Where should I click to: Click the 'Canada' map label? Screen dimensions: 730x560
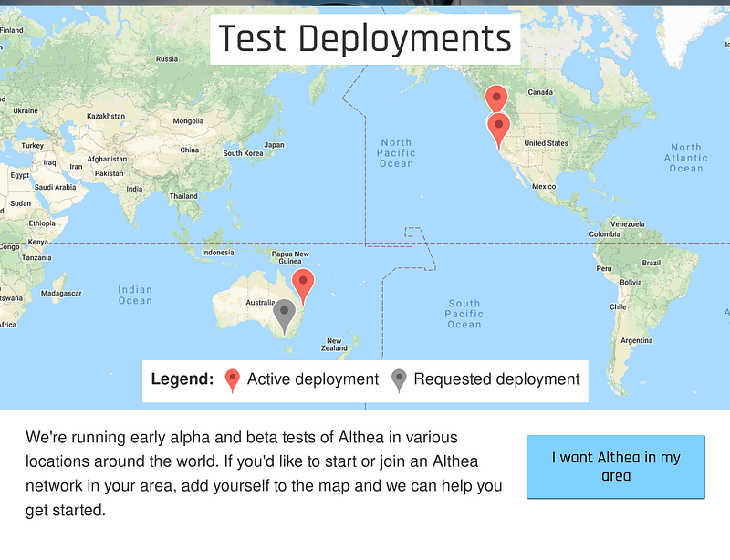point(540,92)
